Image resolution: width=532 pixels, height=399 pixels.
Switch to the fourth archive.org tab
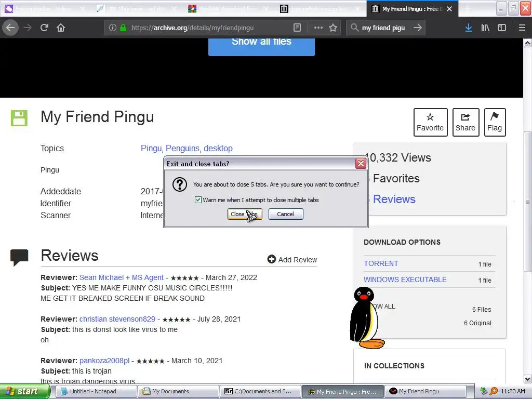tap(321, 9)
